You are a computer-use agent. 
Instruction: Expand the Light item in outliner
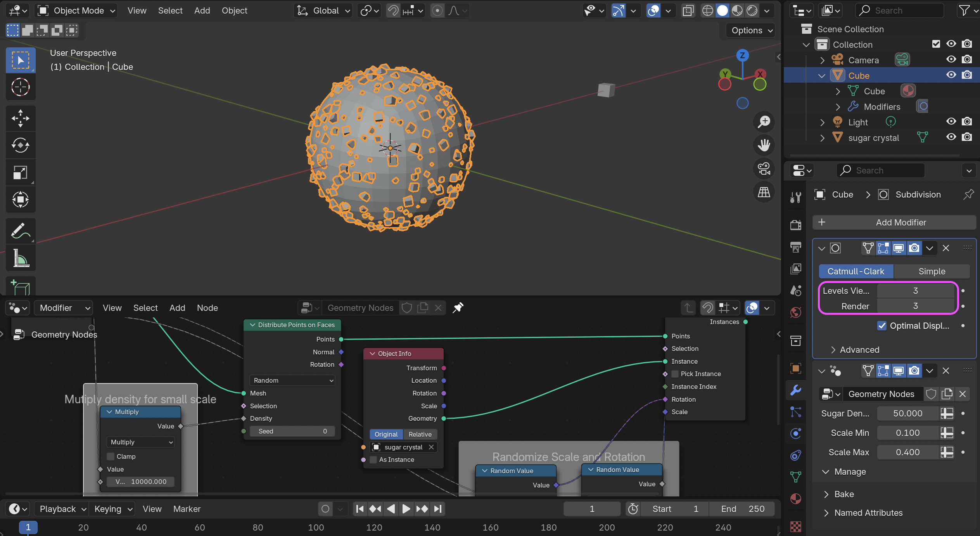[x=822, y=122]
